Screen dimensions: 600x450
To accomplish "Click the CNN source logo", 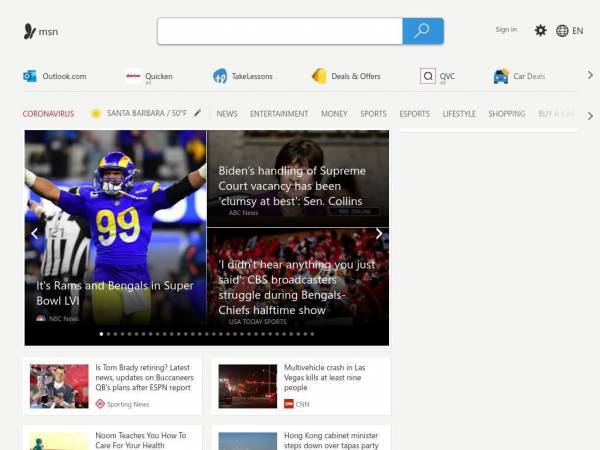I will click(289, 404).
